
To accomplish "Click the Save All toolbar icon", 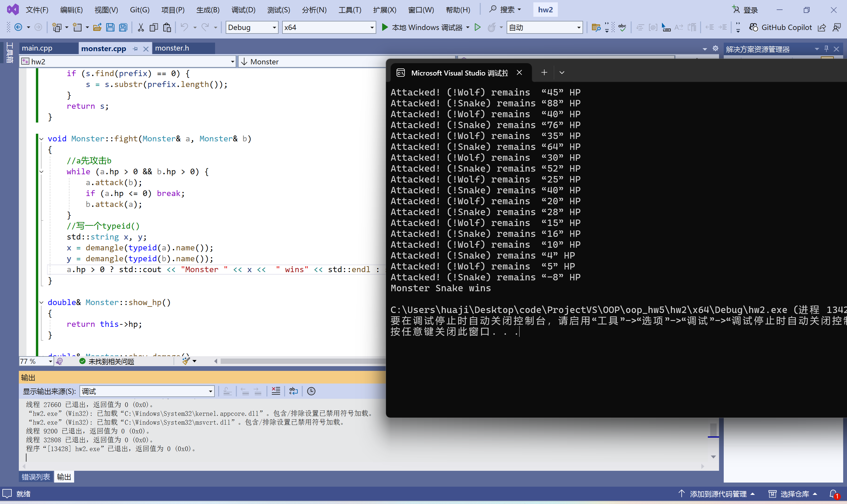I will tap(123, 28).
